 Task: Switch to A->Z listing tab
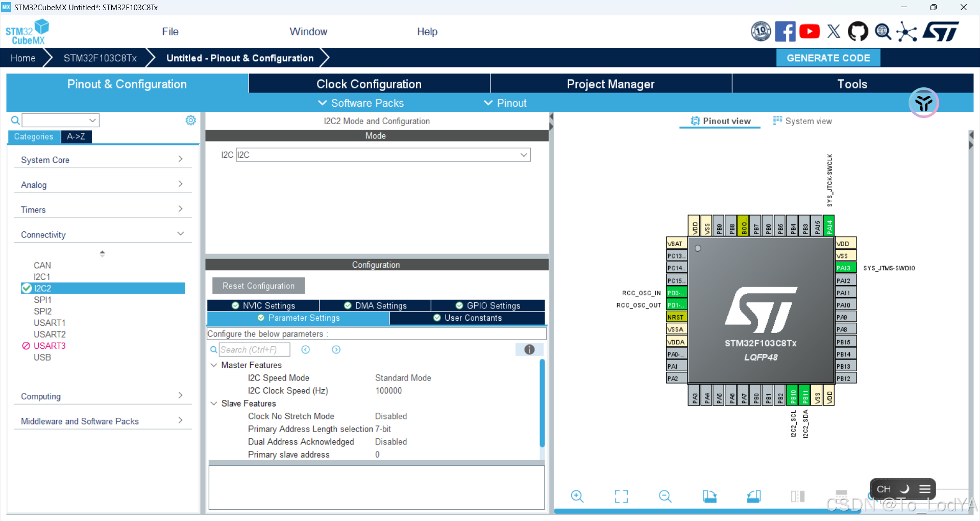pyautogui.click(x=76, y=136)
